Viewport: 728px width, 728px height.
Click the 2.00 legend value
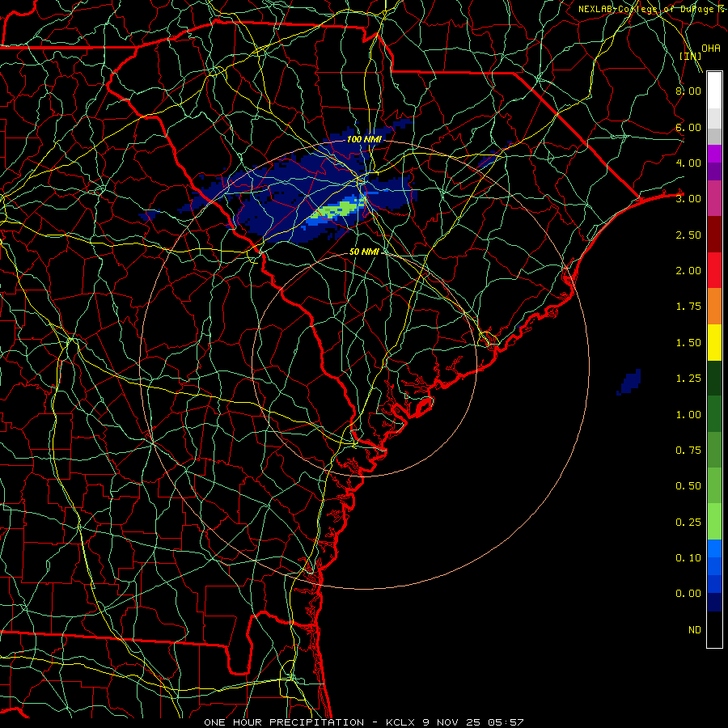coord(688,271)
